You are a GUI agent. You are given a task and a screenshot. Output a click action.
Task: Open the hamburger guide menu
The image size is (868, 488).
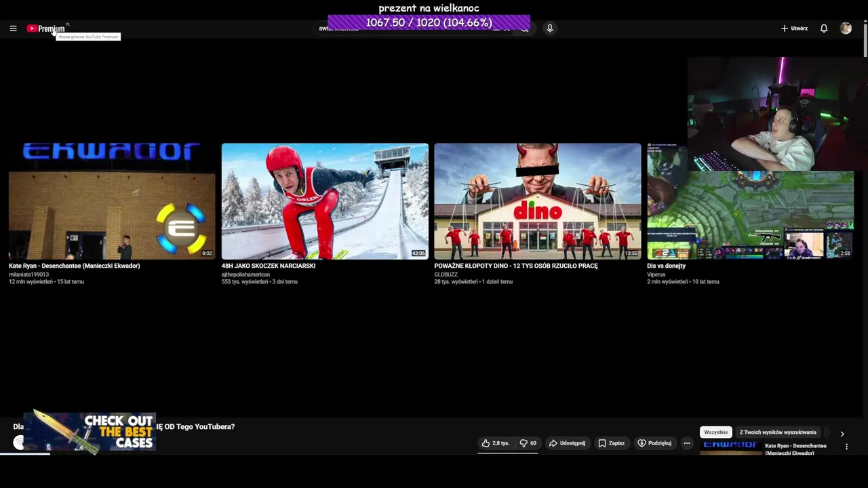13,28
